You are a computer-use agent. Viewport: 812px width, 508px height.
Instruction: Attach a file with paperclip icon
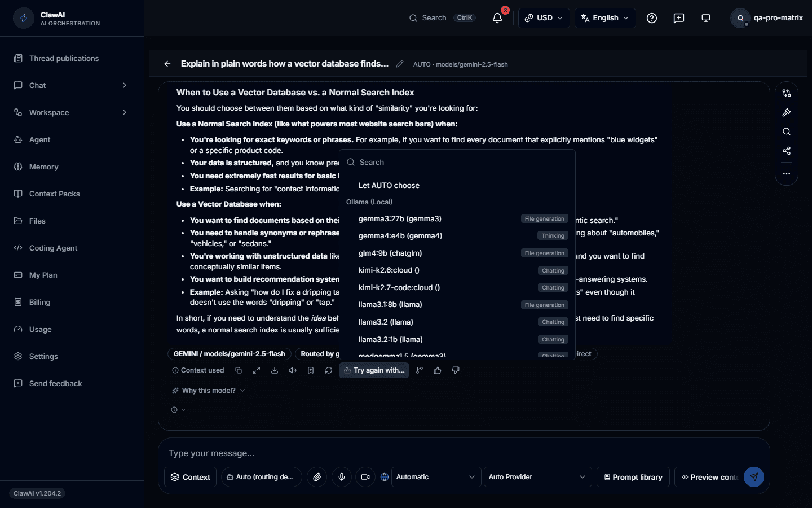coord(317,477)
